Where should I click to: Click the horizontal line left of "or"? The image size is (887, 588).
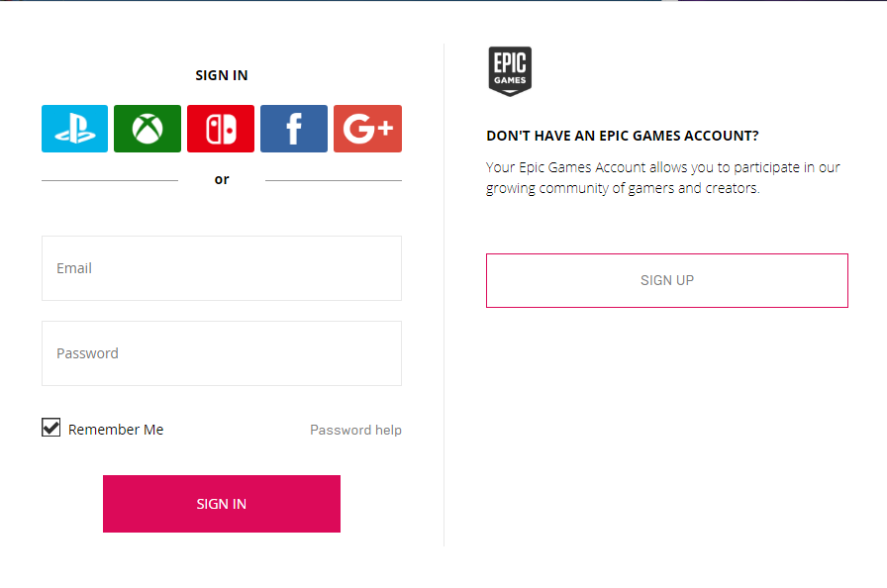point(110,180)
